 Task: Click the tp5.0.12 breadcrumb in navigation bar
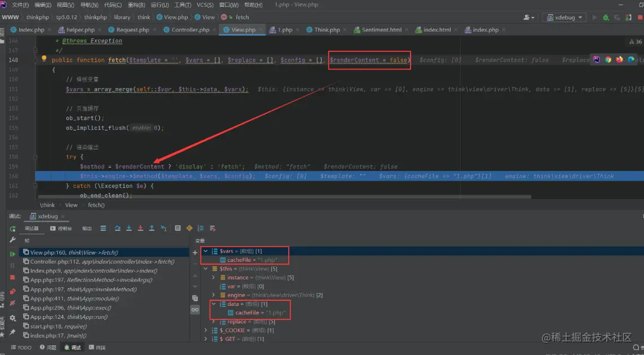(x=67, y=17)
